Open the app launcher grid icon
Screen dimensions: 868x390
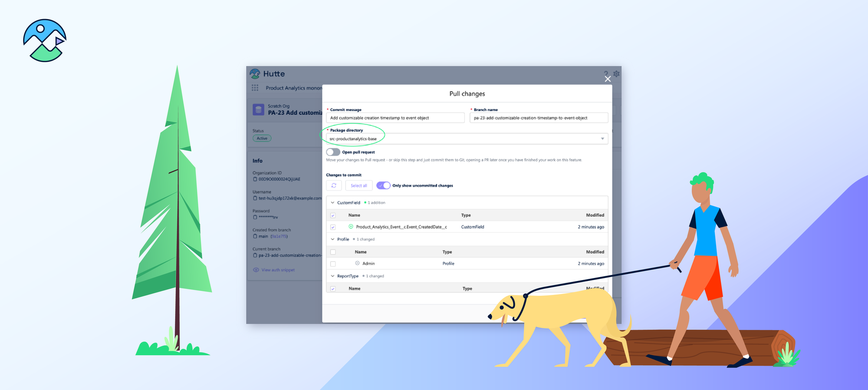[255, 88]
